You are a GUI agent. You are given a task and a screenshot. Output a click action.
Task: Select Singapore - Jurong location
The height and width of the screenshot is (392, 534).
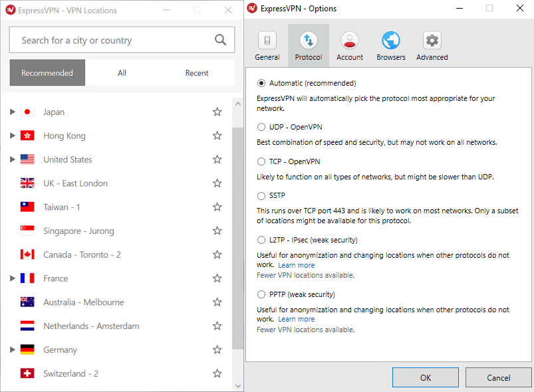(116, 231)
